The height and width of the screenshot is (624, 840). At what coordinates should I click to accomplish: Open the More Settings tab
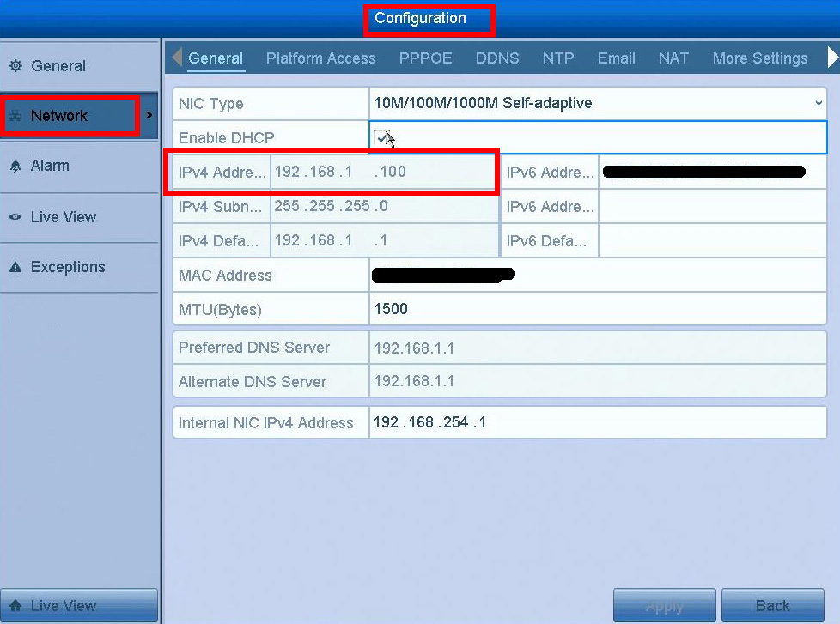coord(760,58)
